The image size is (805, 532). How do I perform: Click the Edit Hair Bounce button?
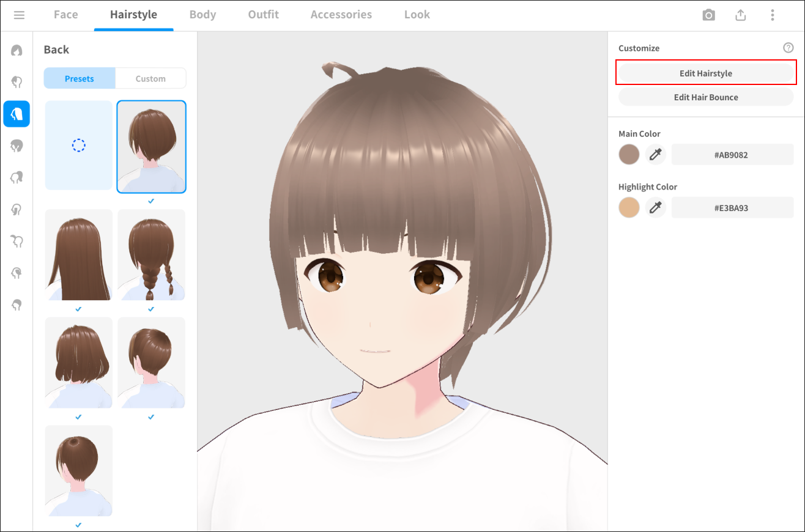(x=705, y=97)
